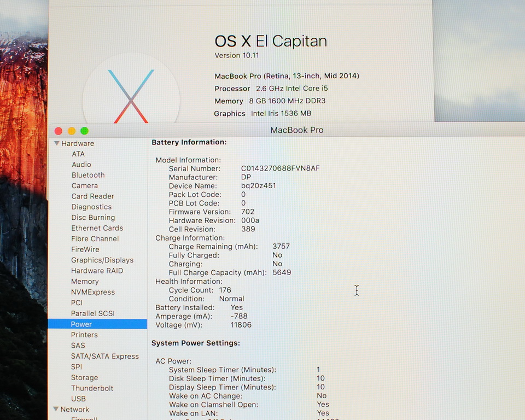Click Version 10.11 text
Viewport: 525px width, 420px height.
point(237,55)
